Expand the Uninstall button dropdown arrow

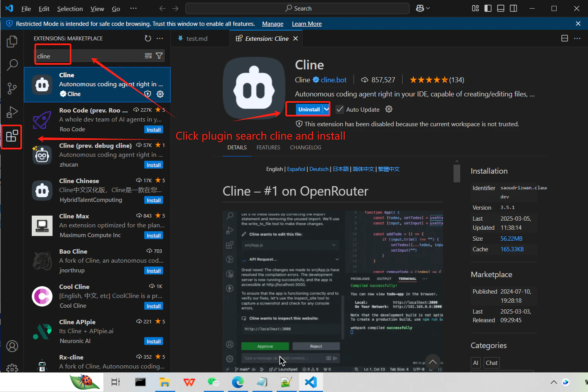(326, 109)
